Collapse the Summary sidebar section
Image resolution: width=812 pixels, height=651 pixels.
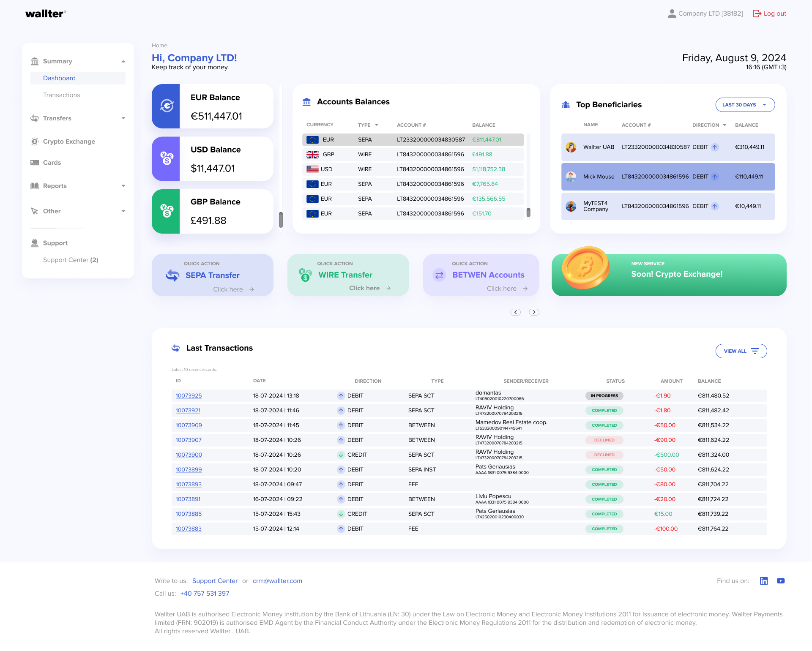coord(123,61)
